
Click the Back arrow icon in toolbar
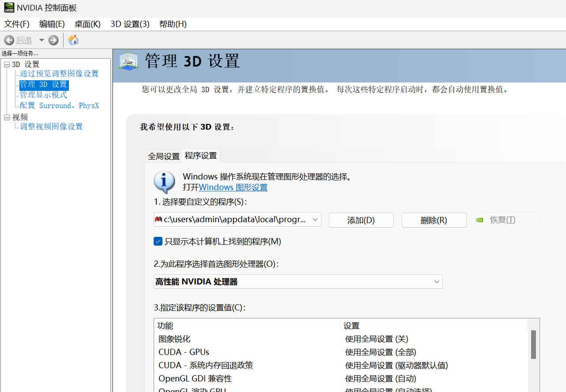[x=9, y=41]
